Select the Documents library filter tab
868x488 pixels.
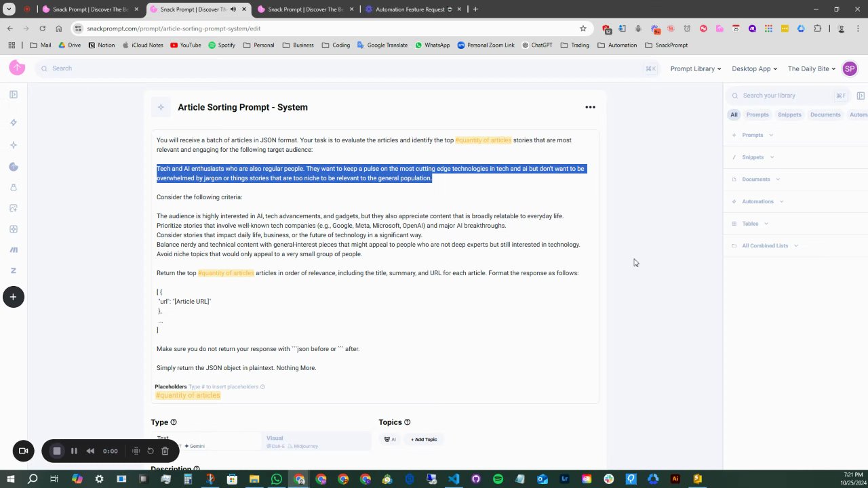click(825, 115)
